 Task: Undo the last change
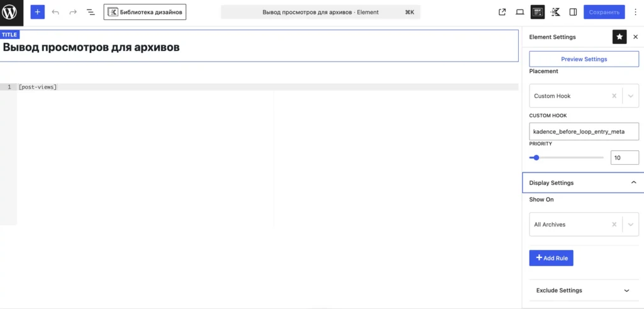click(x=55, y=13)
